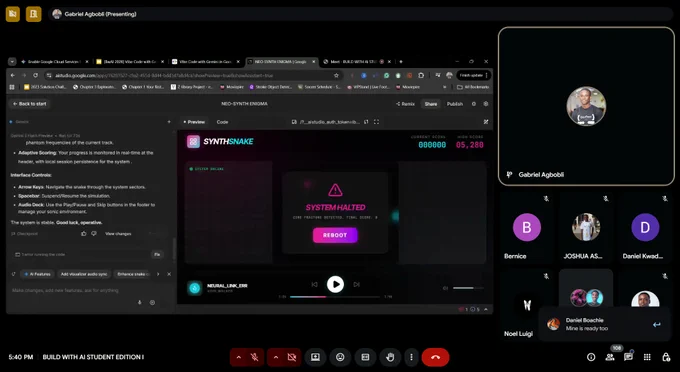
Task: Open the Chrome apps grid on the bookmarks bar
Action: pyautogui.click(x=12, y=87)
